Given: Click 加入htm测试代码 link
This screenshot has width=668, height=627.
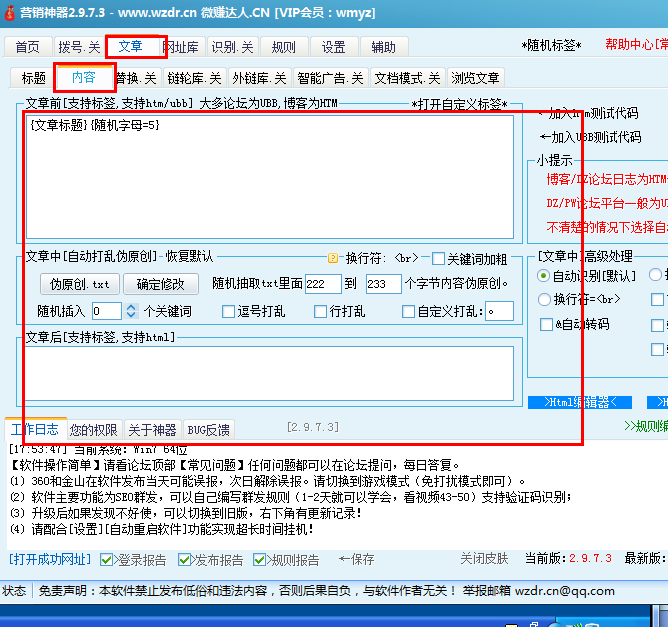Looking at the screenshot, I should point(588,113).
